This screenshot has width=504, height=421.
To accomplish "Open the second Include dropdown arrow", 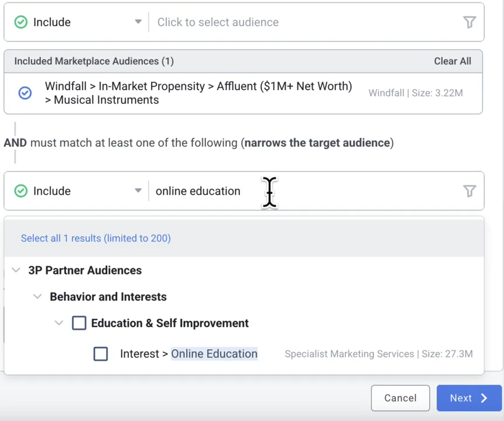I will (x=138, y=191).
